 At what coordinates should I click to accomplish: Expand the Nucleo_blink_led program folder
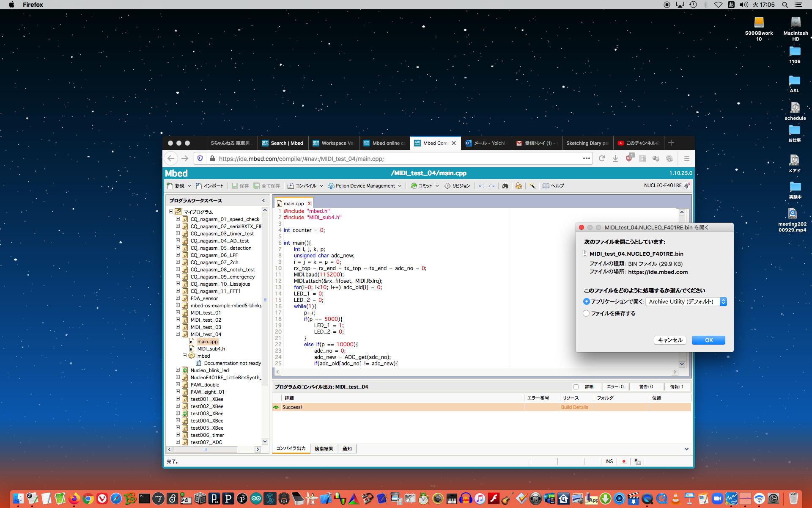tap(178, 370)
